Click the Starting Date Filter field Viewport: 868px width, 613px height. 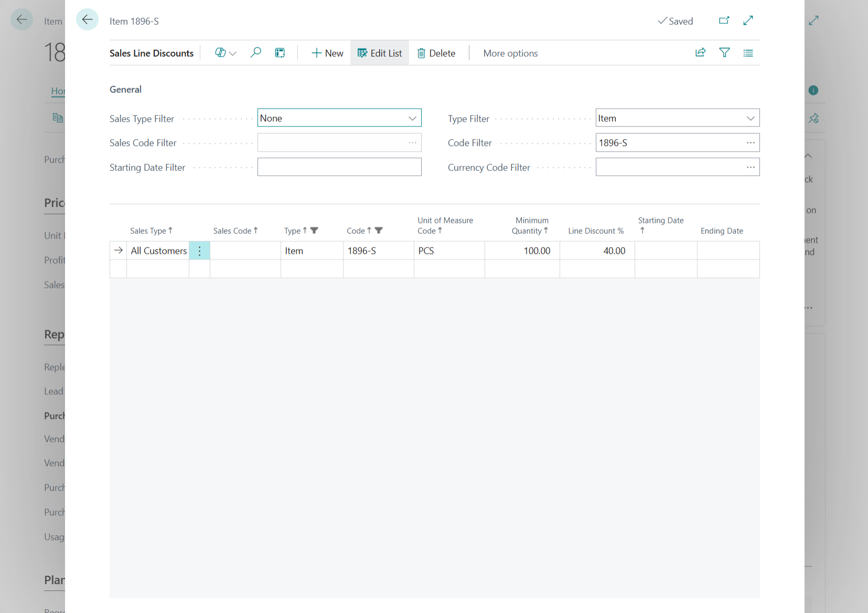click(339, 167)
